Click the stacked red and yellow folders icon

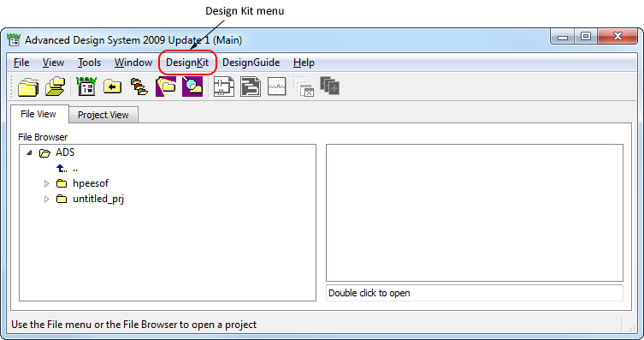pyautogui.click(x=139, y=86)
